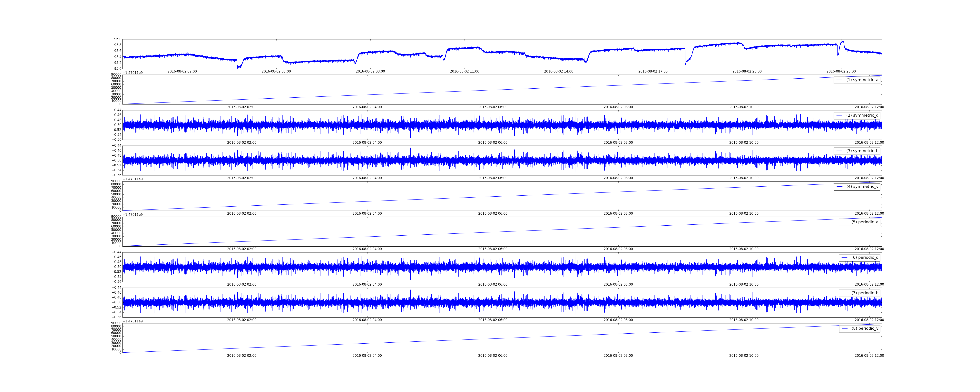Click the (3) symmetric_h legend entry
980x392 pixels.
click(862, 151)
